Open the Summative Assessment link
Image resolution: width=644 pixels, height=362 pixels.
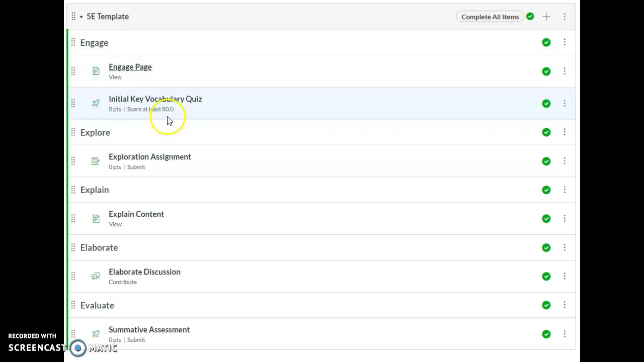149,330
